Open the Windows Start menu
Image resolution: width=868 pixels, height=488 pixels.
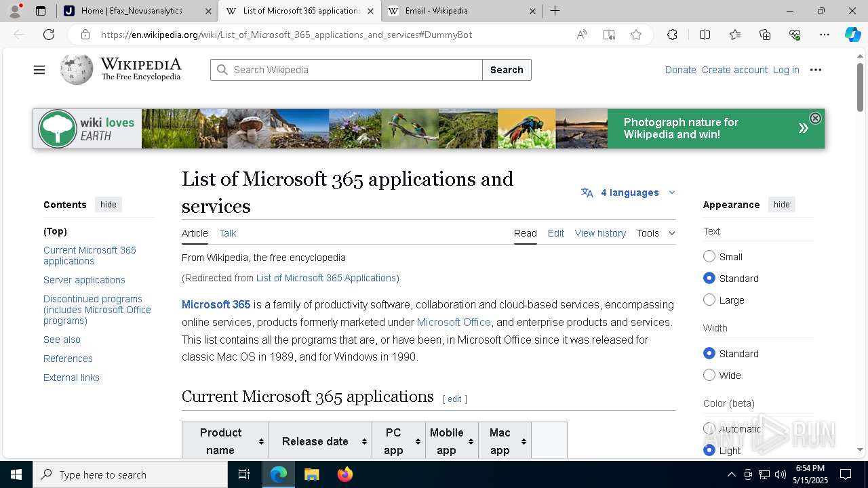pyautogui.click(x=16, y=474)
